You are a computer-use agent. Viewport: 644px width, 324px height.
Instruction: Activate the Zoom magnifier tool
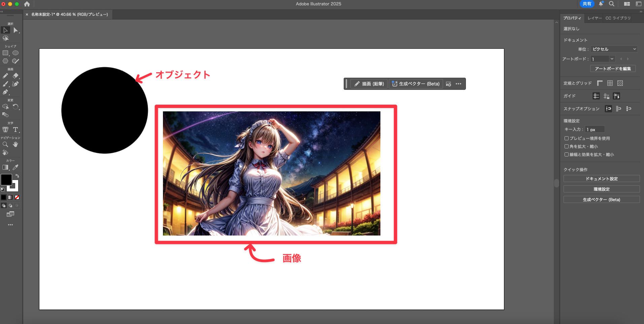coord(5,145)
